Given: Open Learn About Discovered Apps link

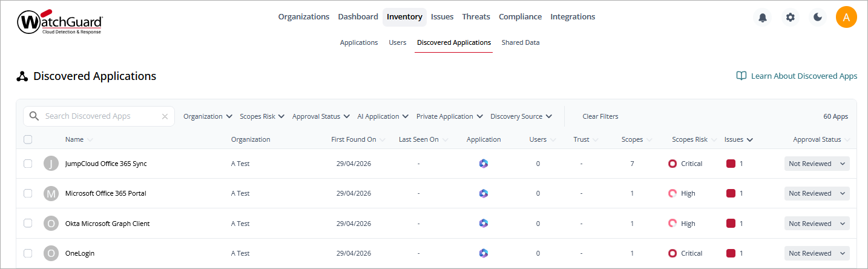Looking at the screenshot, I should coord(804,76).
